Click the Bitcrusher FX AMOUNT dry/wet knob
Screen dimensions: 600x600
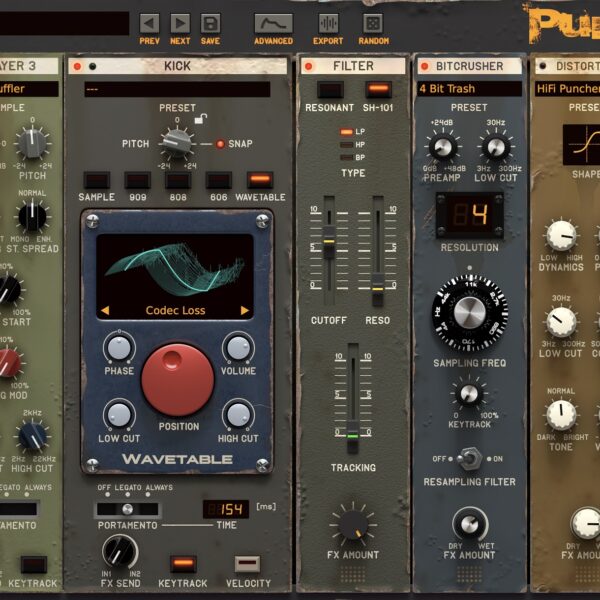click(470, 524)
